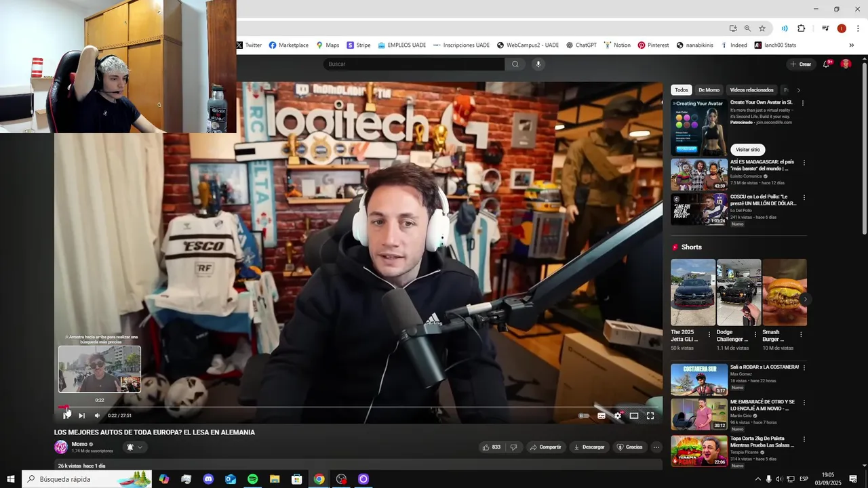Open the Momo channel avatar
This screenshot has width=868, height=488.
61,447
